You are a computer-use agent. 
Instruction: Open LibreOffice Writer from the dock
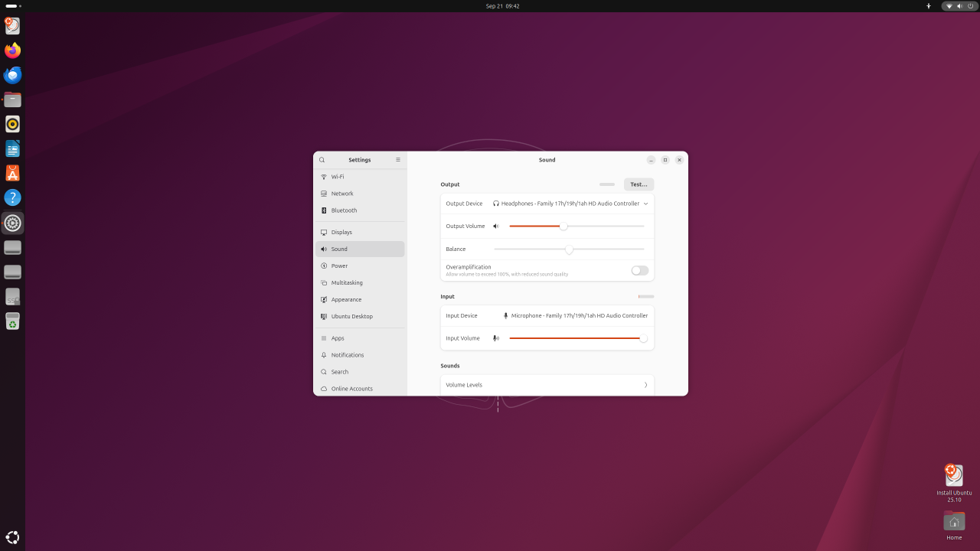tap(12, 148)
